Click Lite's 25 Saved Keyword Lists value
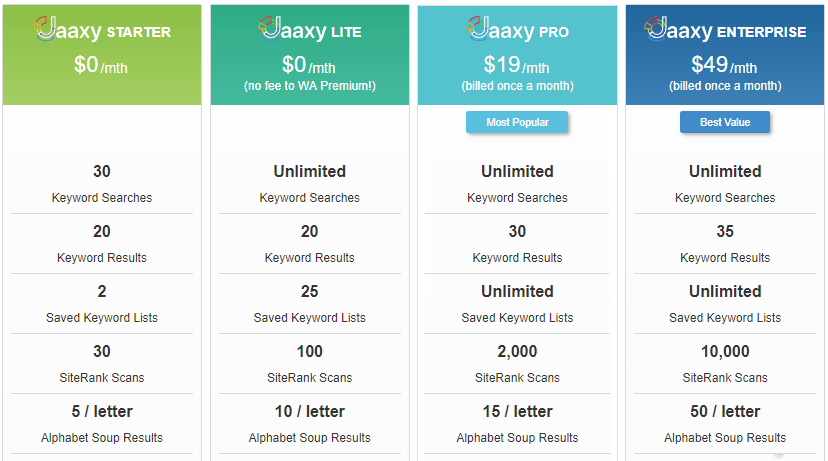The height and width of the screenshot is (461, 828). [x=310, y=291]
